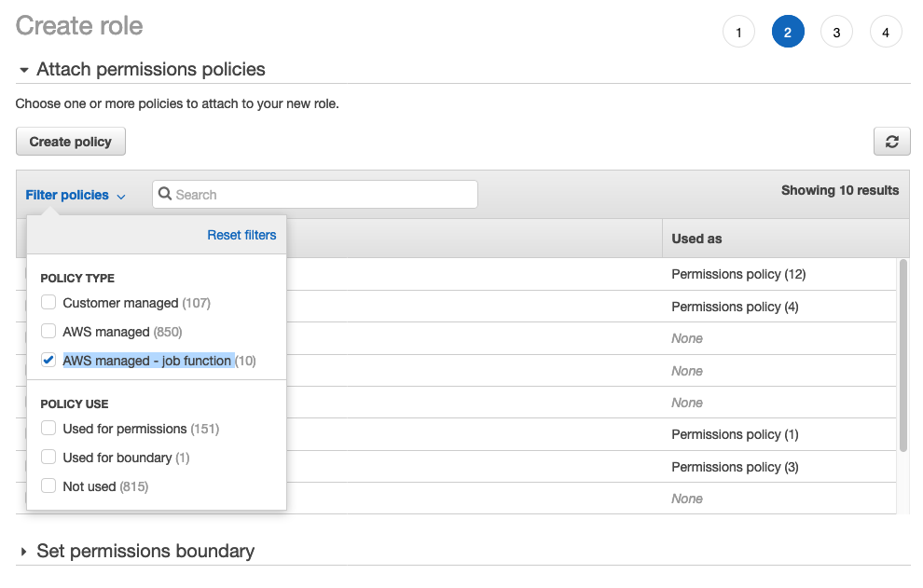Check the AWS managed filter
The image size is (923, 588).
pos(48,331)
